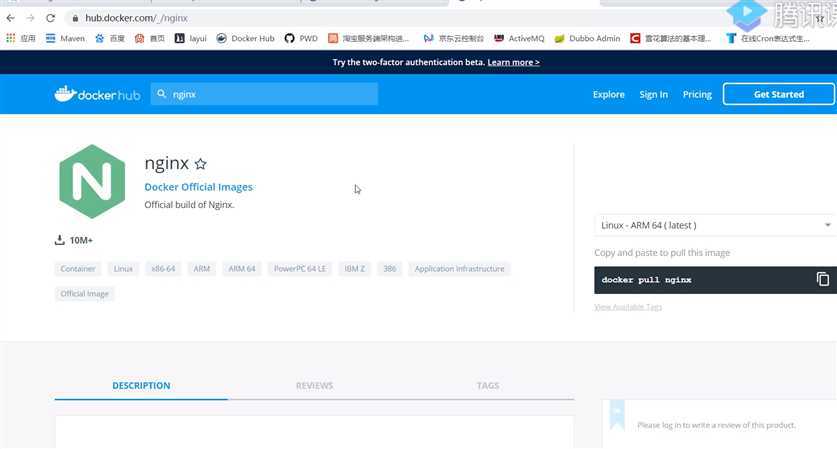Switch to the REVIEWS tab
The image size is (837, 449).
(x=314, y=385)
